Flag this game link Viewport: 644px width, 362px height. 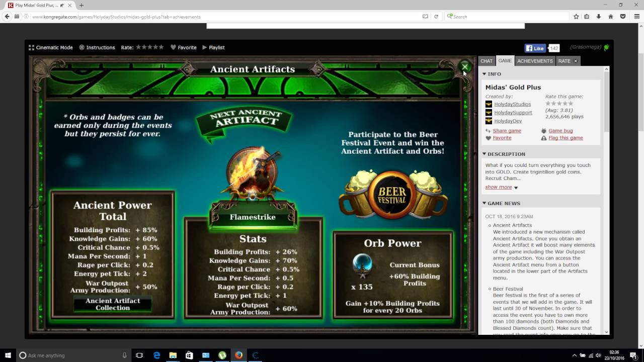click(566, 138)
